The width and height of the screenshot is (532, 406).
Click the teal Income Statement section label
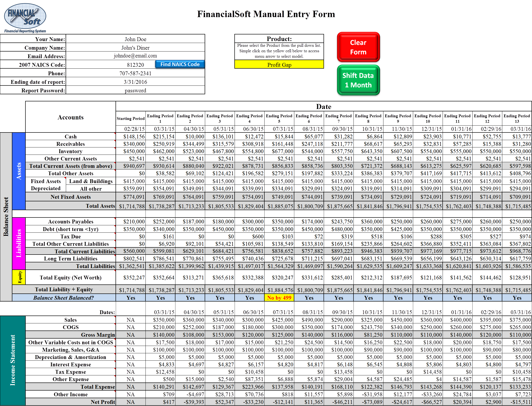[x=13, y=360]
